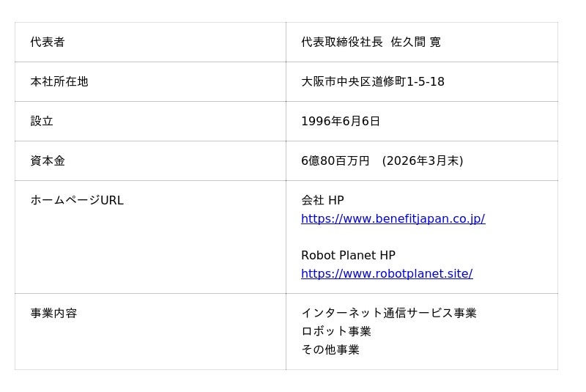Click the 会社 HP heading text
586x392 pixels.
[322, 200]
